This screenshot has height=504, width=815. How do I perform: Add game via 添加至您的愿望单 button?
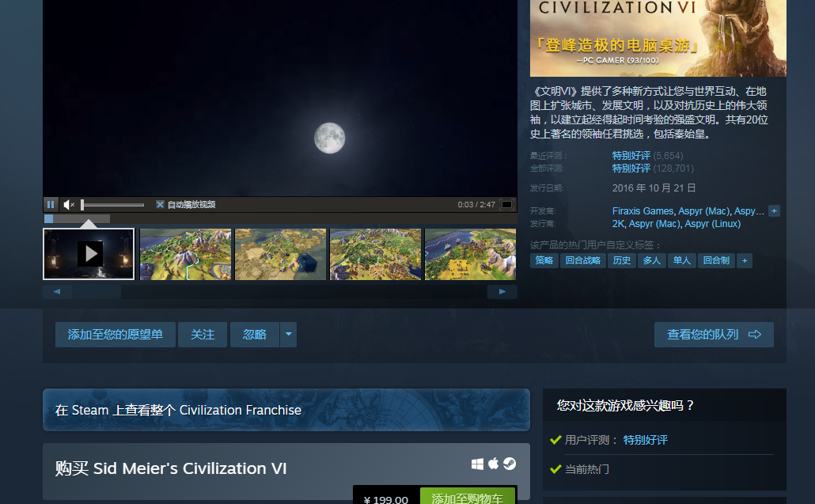(116, 335)
